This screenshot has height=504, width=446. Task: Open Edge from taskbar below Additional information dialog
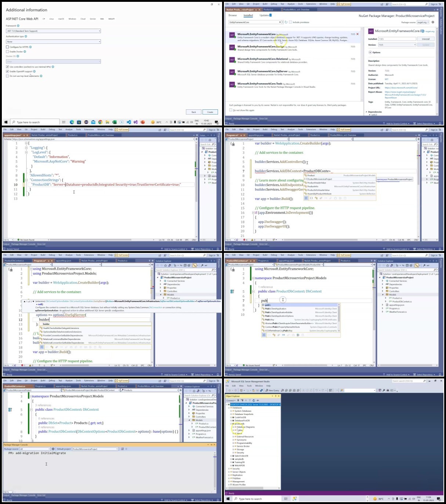pyautogui.click(x=72, y=122)
